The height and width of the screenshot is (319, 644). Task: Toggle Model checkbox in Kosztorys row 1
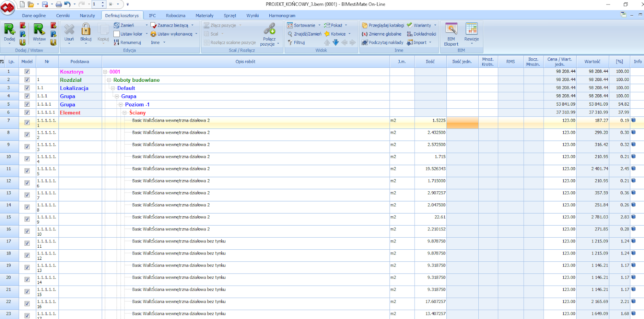tap(27, 72)
